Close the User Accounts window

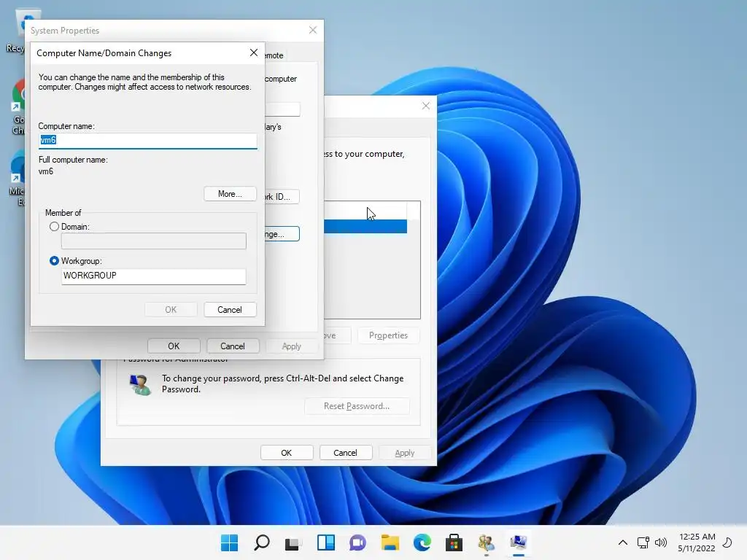(426, 106)
